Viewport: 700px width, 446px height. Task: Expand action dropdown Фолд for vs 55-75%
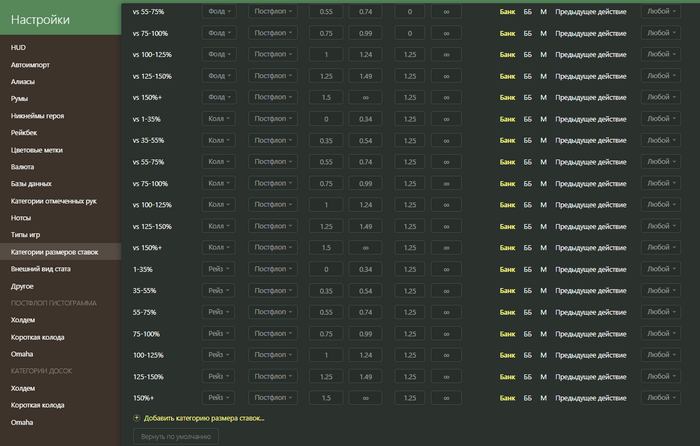(x=219, y=12)
